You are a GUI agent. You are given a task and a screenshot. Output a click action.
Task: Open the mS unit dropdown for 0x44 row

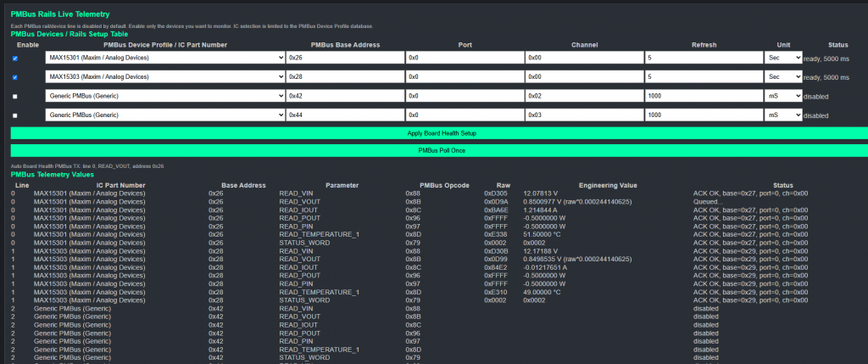click(x=782, y=115)
